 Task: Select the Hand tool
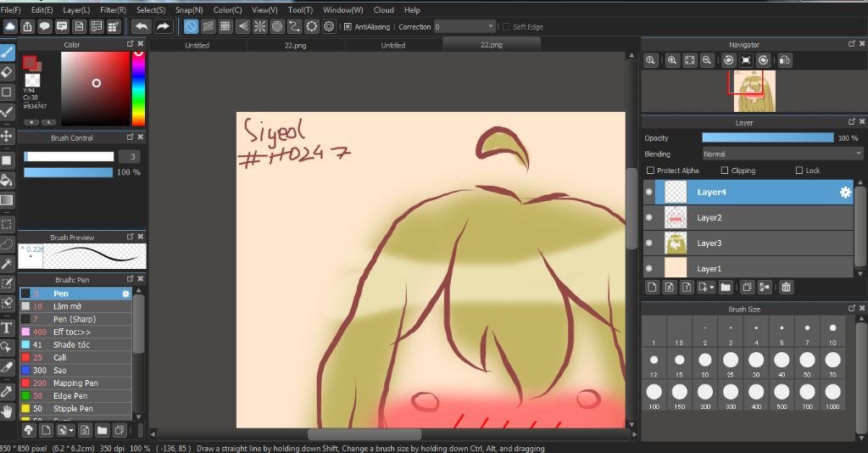point(7,411)
